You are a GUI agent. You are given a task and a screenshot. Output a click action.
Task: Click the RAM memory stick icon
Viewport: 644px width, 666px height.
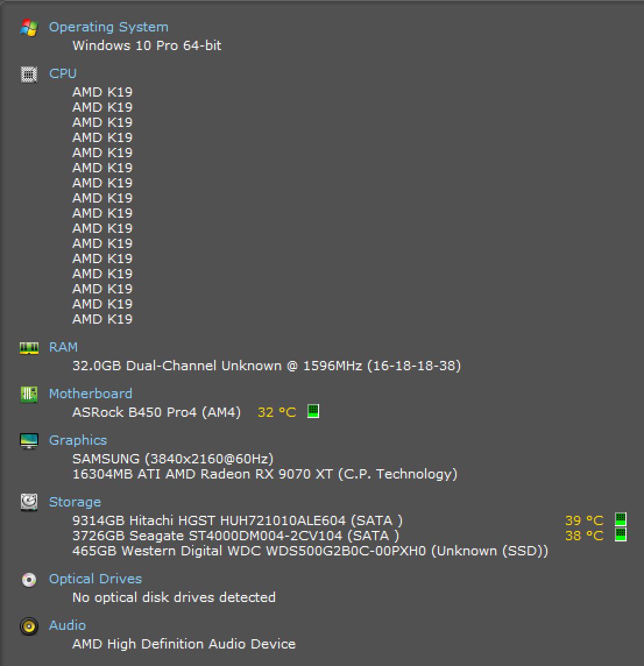point(29,348)
